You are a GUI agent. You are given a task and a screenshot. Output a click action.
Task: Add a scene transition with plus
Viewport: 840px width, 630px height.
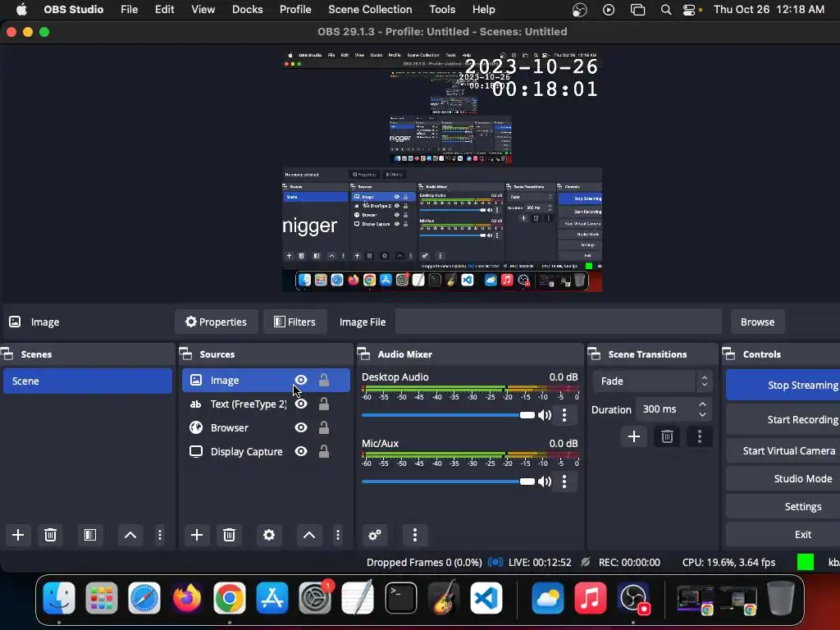[634, 436]
